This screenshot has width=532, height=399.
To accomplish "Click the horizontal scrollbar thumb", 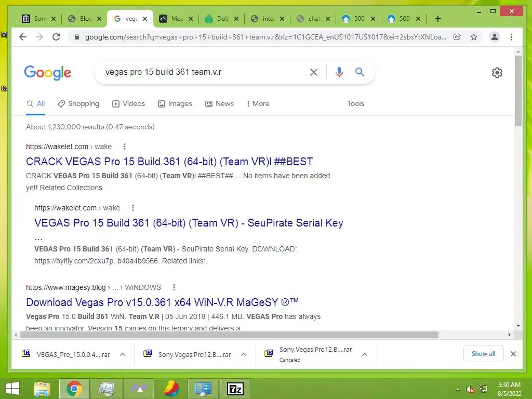I will click(229, 335).
